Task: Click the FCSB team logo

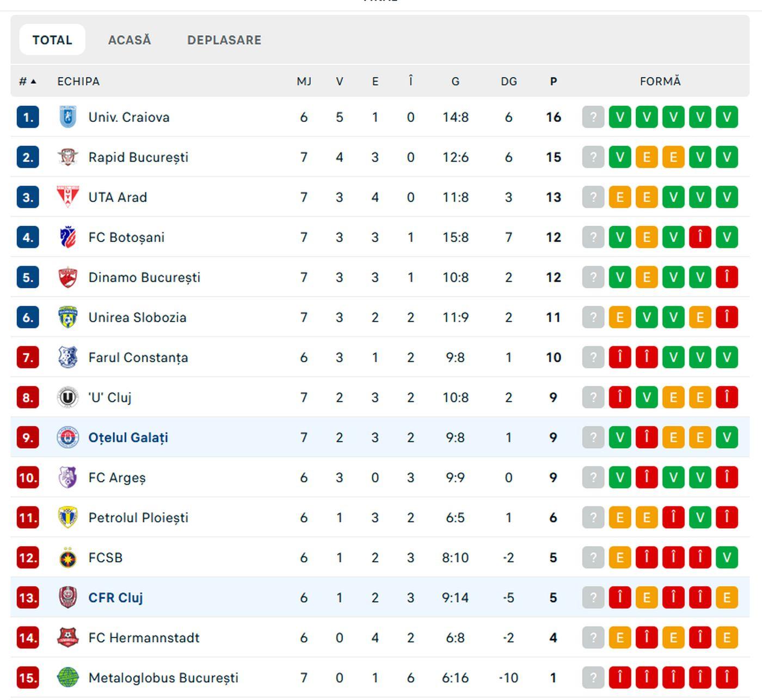Action: point(67,557)
